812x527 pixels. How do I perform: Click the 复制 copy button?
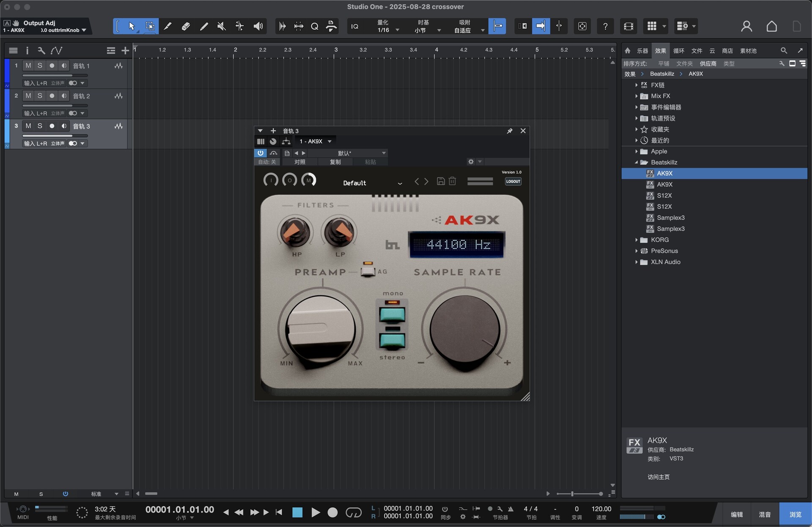[335, 162]
